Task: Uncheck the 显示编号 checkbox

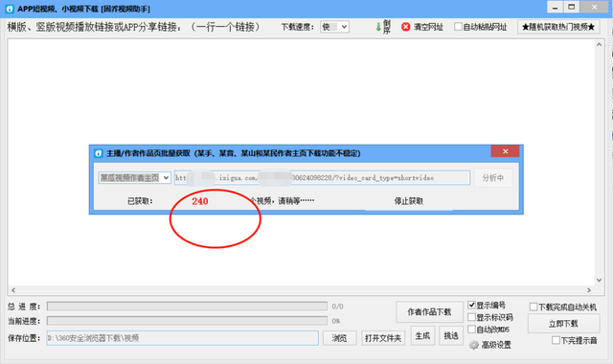Action: point(472,305)
